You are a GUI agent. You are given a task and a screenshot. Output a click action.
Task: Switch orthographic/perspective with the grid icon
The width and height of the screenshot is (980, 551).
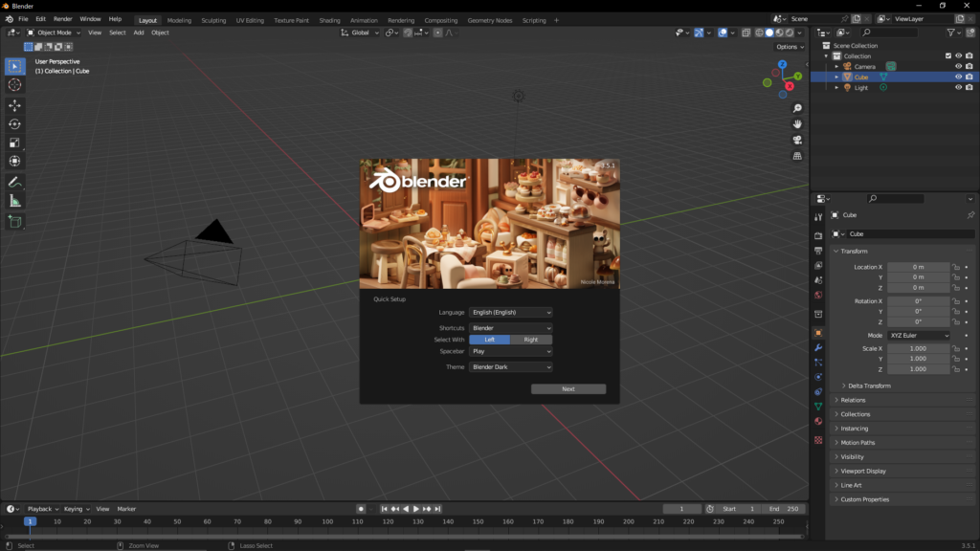point(797,156)
